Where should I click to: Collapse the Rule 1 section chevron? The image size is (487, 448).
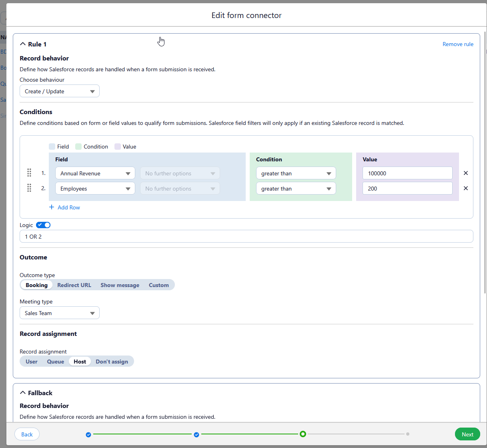point(23,44)
